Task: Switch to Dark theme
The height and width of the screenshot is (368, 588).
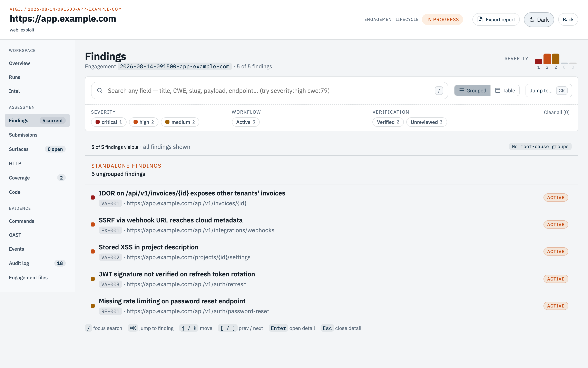Action: tap(539, 20)
